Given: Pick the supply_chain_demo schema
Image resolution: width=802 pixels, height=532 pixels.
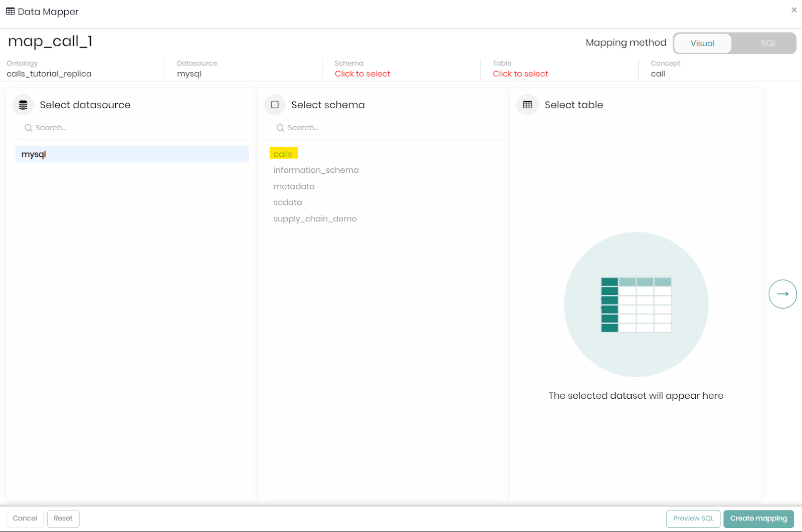Looking at the screenshot, I should pos(315,219).
